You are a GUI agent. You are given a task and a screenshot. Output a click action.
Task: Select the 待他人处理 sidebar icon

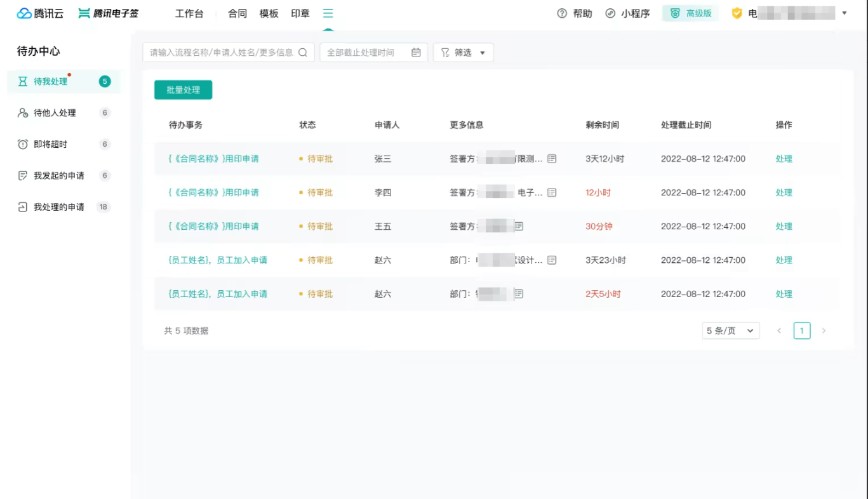(x=22, y=113)
